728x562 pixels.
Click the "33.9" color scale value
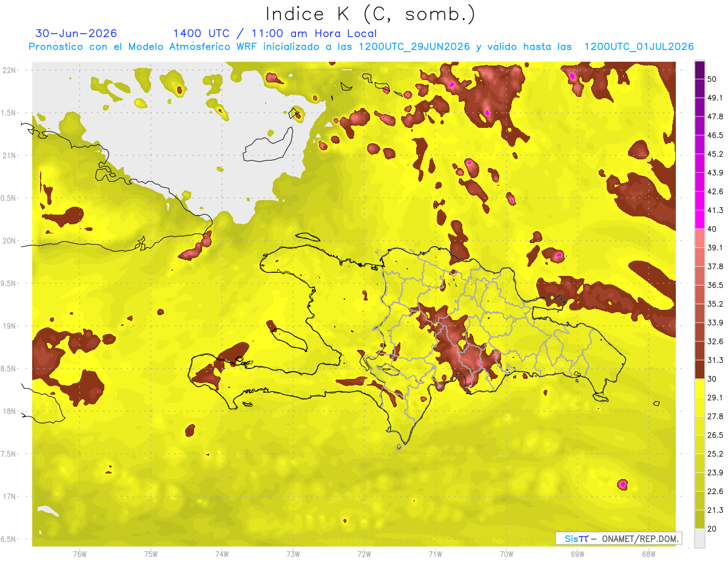click(x=715, y=323)
